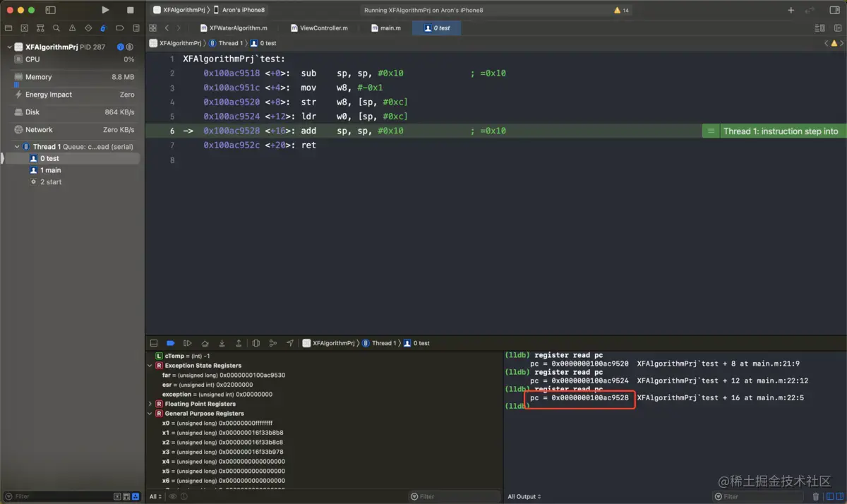The image size is (847, 504).
Task: Collapse Exception State Registers group
Action: [150, 366]
